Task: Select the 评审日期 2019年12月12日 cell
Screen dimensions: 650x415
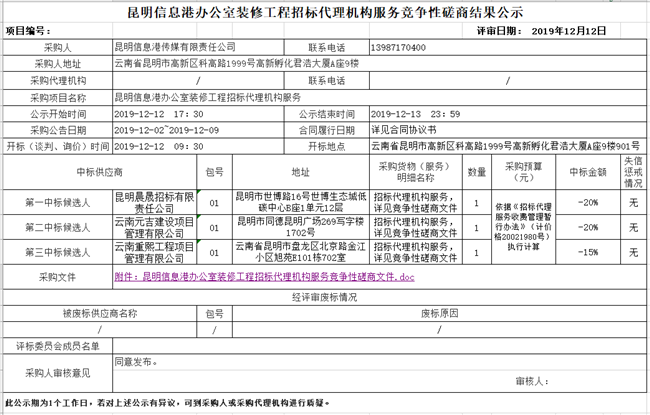Action: [x=541, y=31]
